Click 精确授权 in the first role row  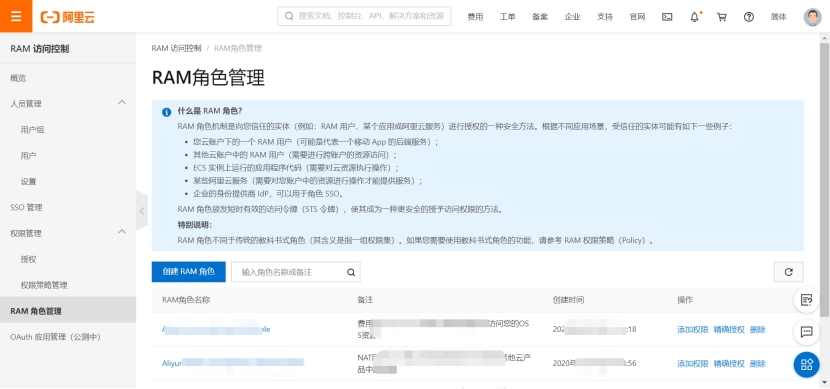(729, 330)
